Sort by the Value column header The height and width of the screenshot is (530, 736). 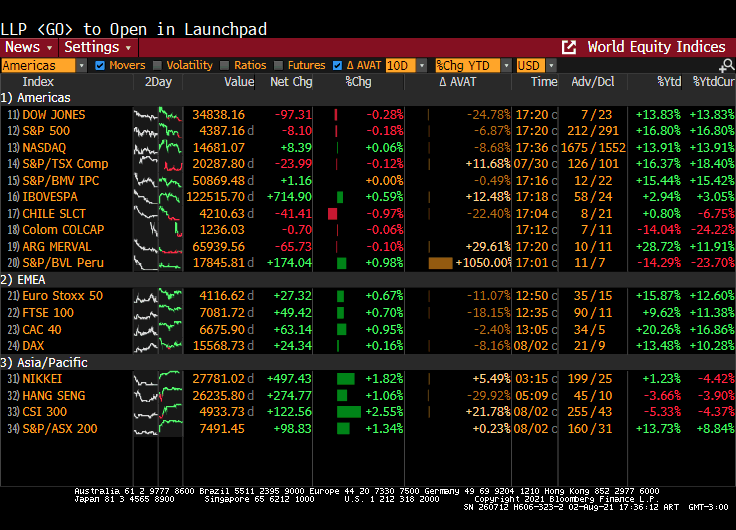(x=239, y=82)
